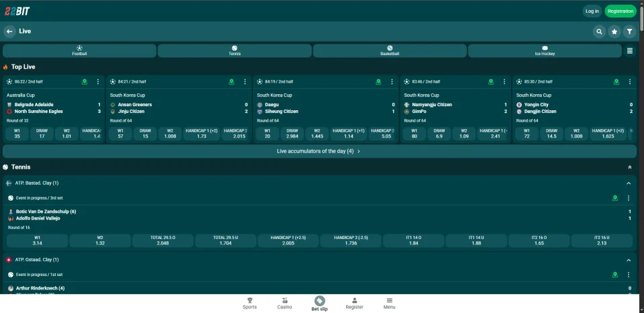The height and width of the screenshot is (313, 644).
Task: Bet W1 57 on Ansan Greeners
Action: click(x=121, y=134)
